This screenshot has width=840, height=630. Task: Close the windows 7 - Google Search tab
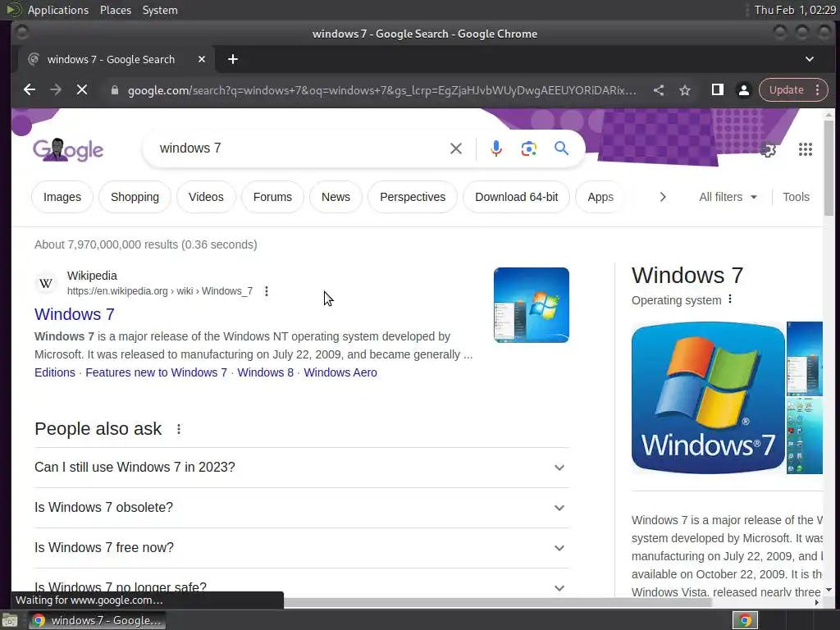coord(202,59)
